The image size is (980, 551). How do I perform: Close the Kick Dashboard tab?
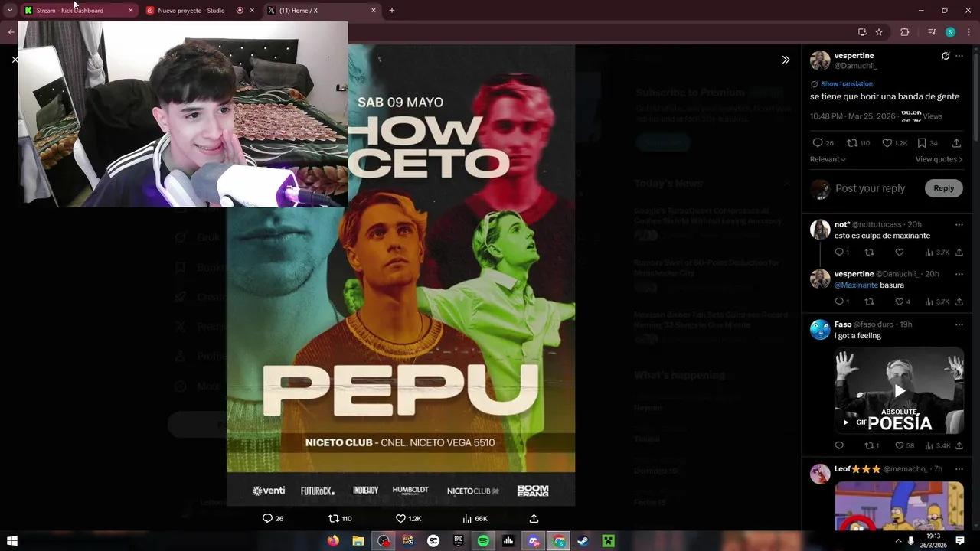(x=130, y=11)
